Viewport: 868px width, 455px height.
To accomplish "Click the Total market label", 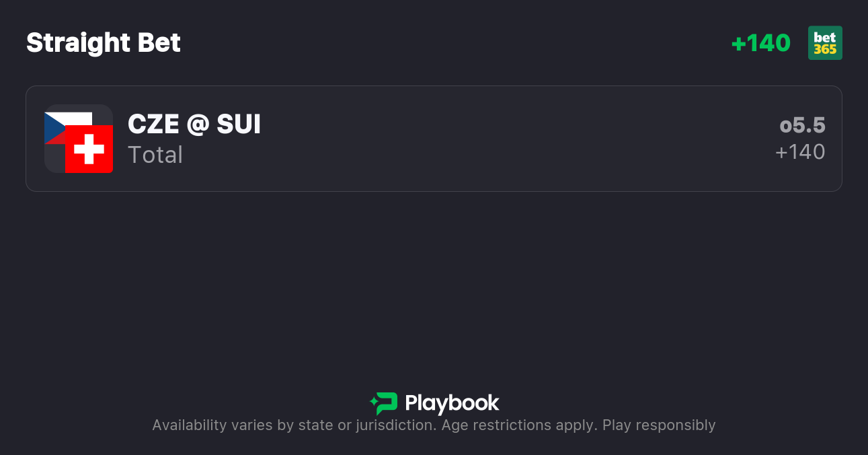I will pos(155,155).
